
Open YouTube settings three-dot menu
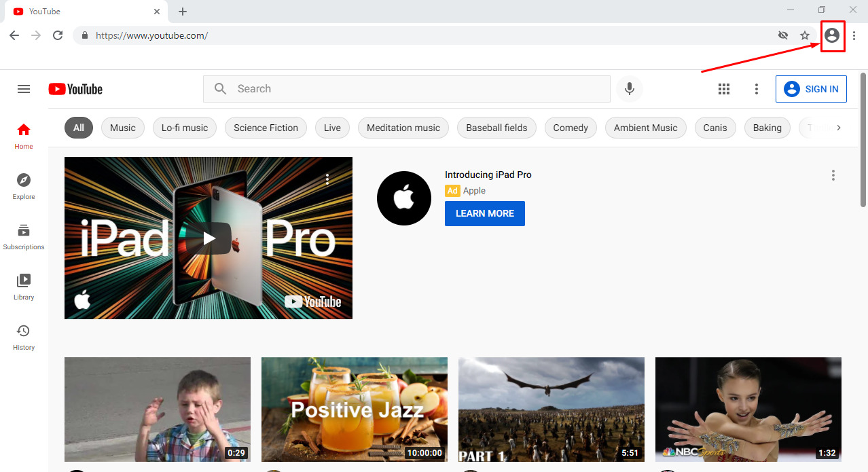coord(757,89)
